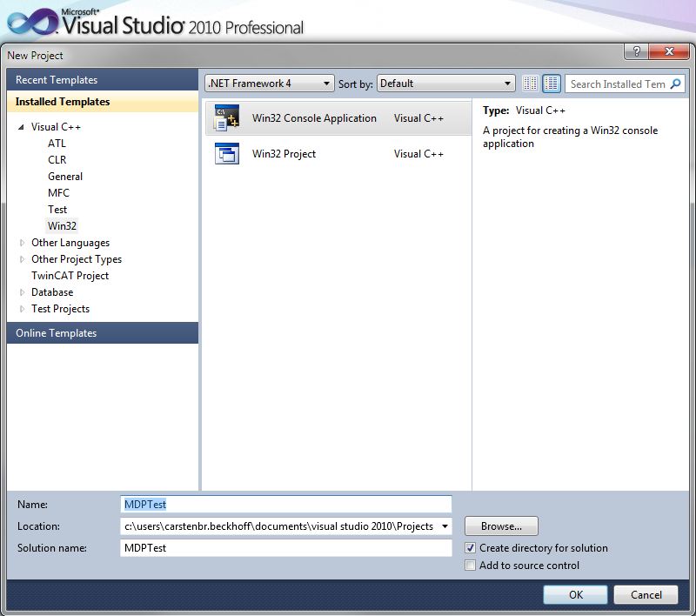
Task: Click the Win32 Console Application template icon
Action: pyautogui.click(x=227, y=118)
